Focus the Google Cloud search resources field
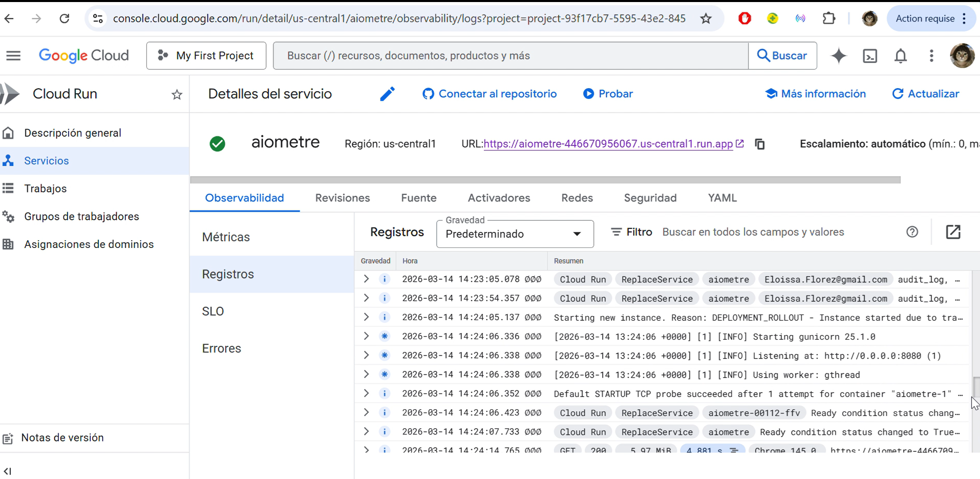This screenshot has width=980, height=479. pyautogui.click(x=511, y=55)
